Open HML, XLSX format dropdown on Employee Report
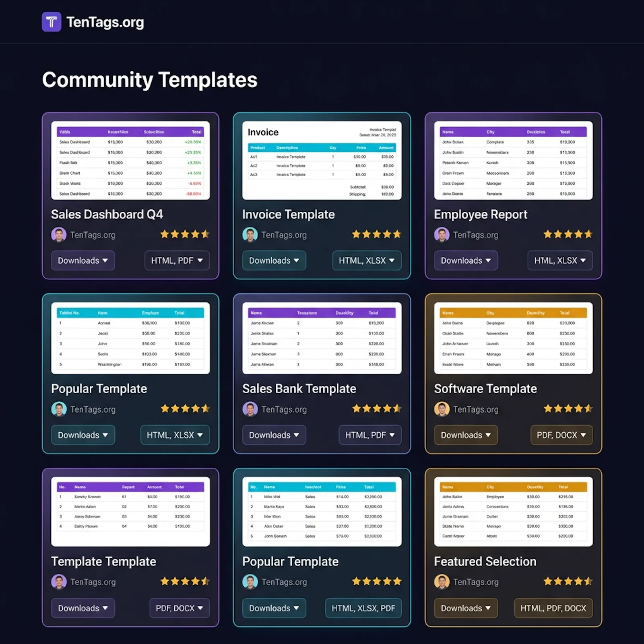The width and height of the screenshot is (644, 644). pos(560,260)
